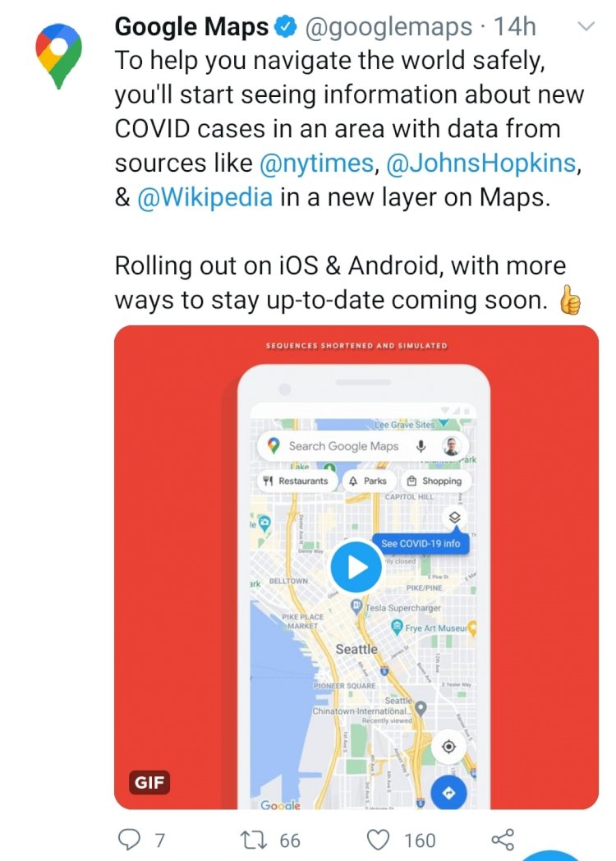This screenshot has height=861, width=616.
Task: Select the Shopping category chip
Action: (435, 481)
